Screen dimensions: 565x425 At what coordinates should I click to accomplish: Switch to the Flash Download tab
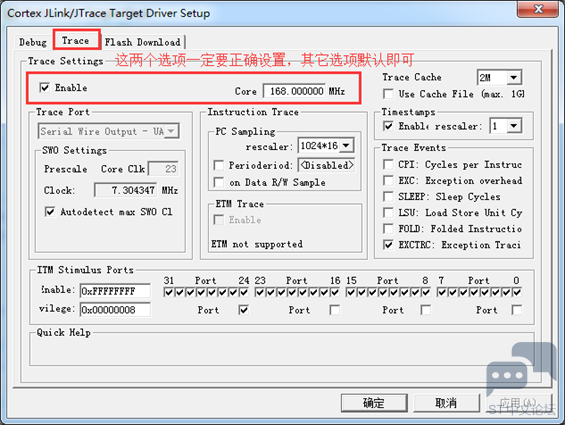point(143,42)
